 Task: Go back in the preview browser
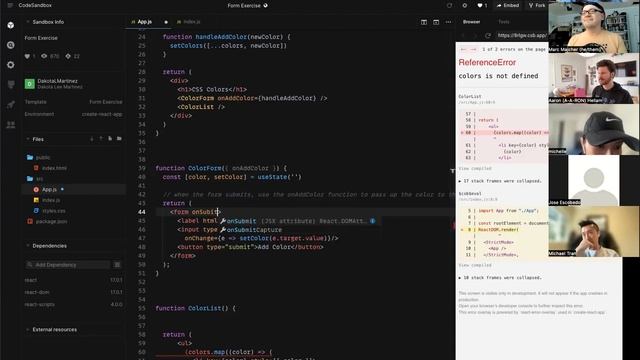(x=463, y=36)
